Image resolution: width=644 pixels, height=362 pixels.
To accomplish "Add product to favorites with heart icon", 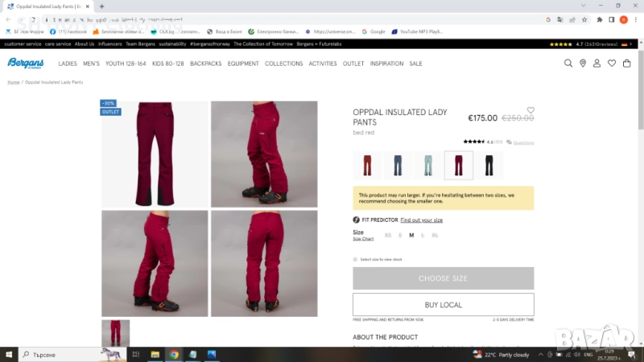I will click(530, 110).
